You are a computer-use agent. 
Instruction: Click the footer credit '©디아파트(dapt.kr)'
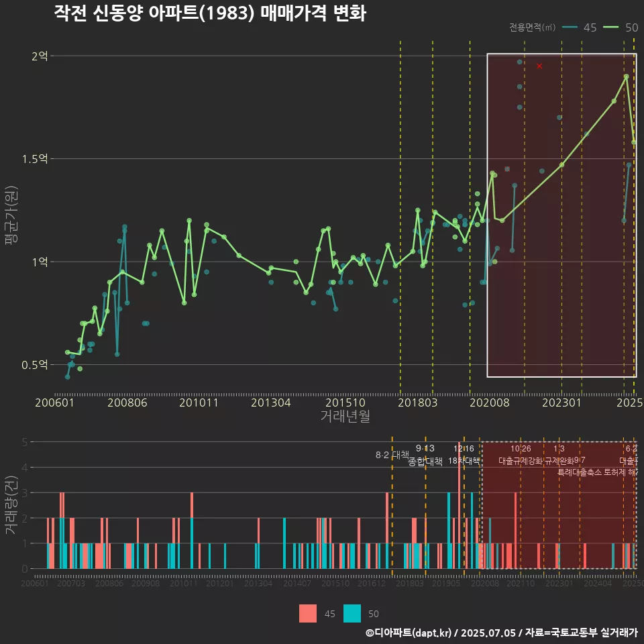tap(409, 633)
